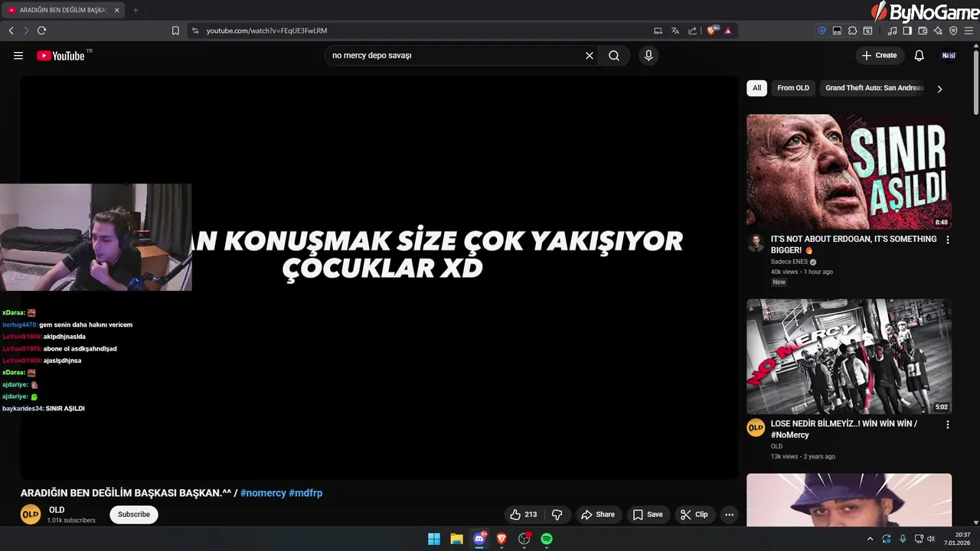Image resolution: width=980 pixels, height=551 pixels.
Task: Select the From OLD filter chip
Action: click(x=793, y=88)
